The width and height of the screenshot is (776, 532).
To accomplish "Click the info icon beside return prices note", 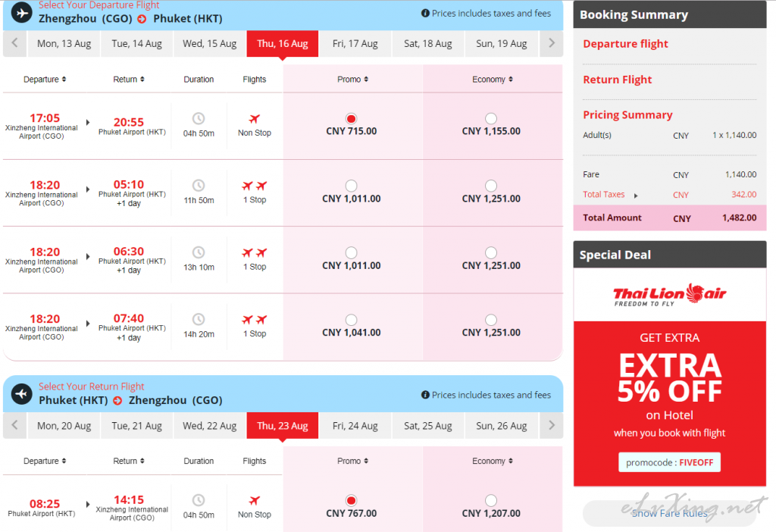I will [x=425, y=395].
